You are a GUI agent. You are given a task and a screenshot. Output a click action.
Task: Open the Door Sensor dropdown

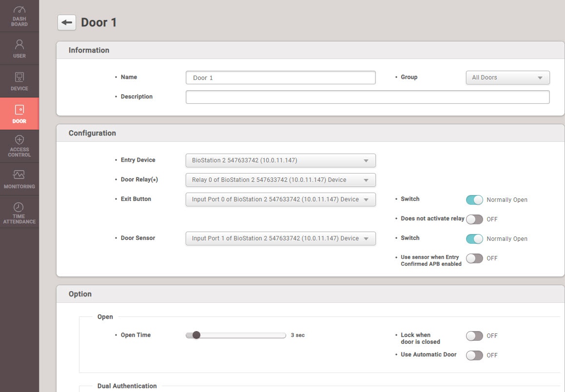click(280, 238)
